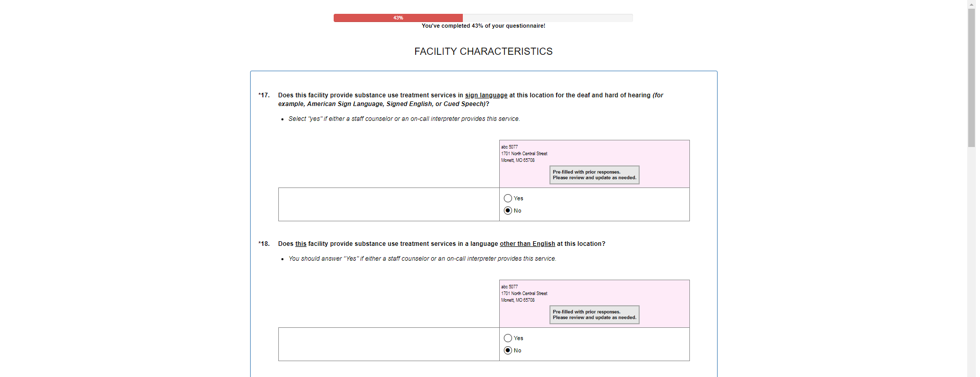This screenshot has width=980, height=377.
Task: Click the underlined "other than English" term
Action: pyautogui.click(x=527, y=244)
